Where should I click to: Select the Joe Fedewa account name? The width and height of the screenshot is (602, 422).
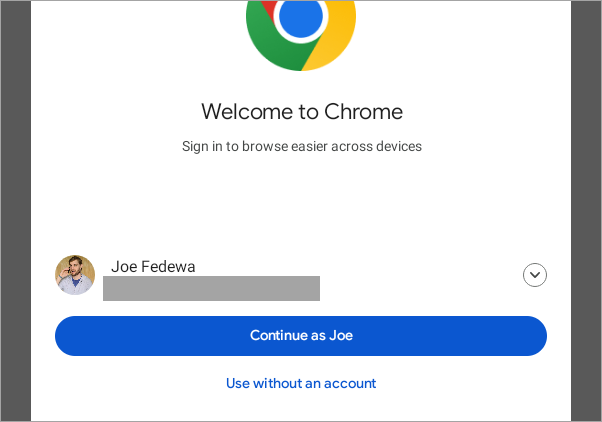[x=153, y=266]
